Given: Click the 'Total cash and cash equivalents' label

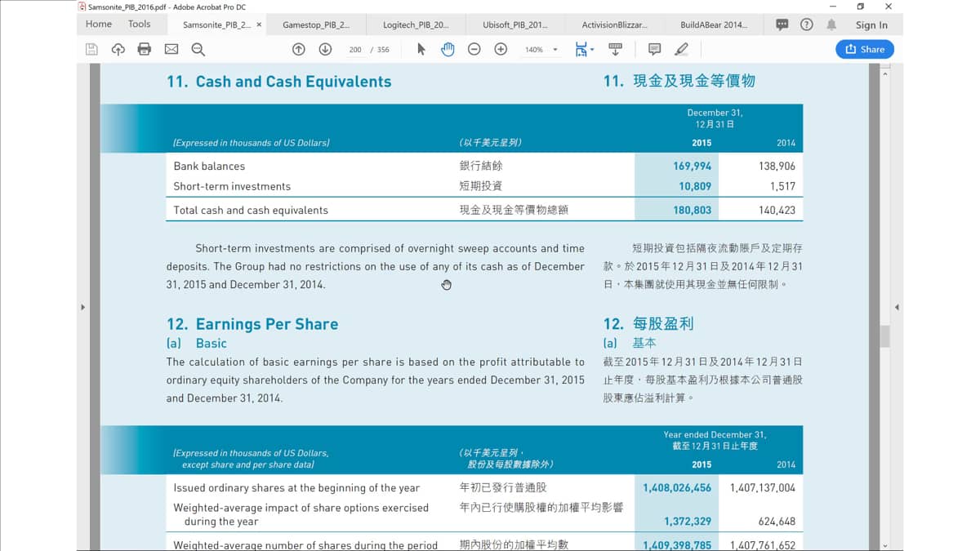Looking at the screenshot, I should [x=251, y=210].
